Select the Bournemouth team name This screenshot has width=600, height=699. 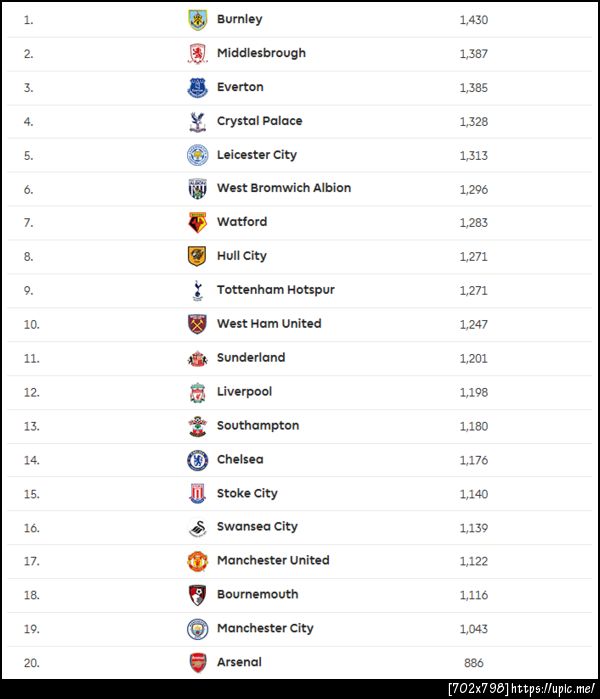pyautogui.click(x=257, y=595)
